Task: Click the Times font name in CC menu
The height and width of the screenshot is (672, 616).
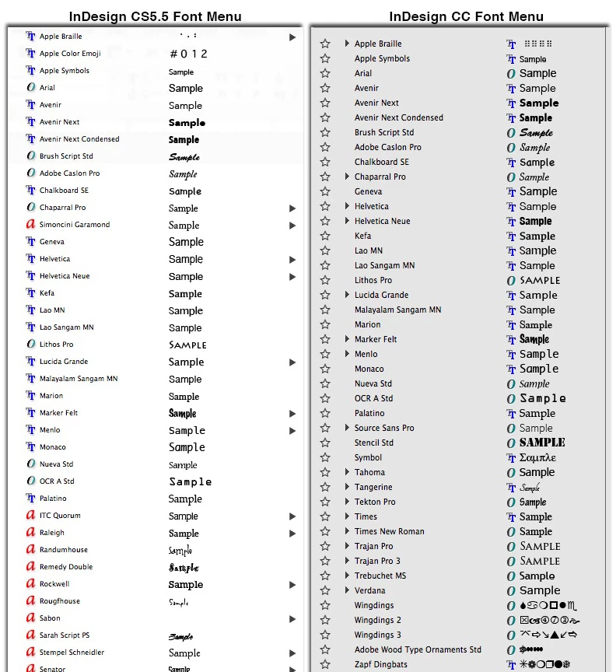Action: pyautogui.click(x=366, y=516)
